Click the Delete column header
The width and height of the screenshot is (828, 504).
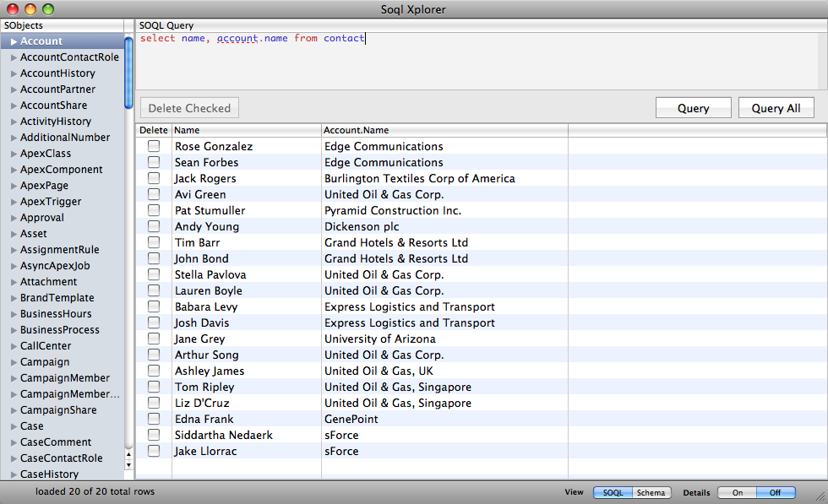coord(153,130)
